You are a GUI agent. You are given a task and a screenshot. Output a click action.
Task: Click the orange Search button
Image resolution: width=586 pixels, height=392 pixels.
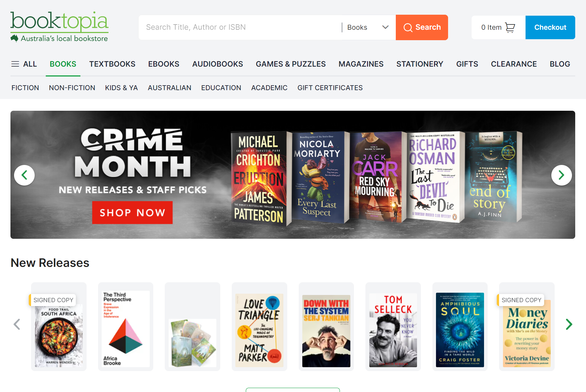(x=422, y=27)
